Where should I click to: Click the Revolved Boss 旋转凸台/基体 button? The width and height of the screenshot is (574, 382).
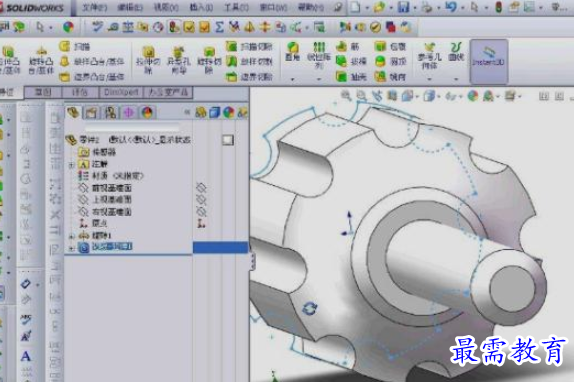(41, 60)
